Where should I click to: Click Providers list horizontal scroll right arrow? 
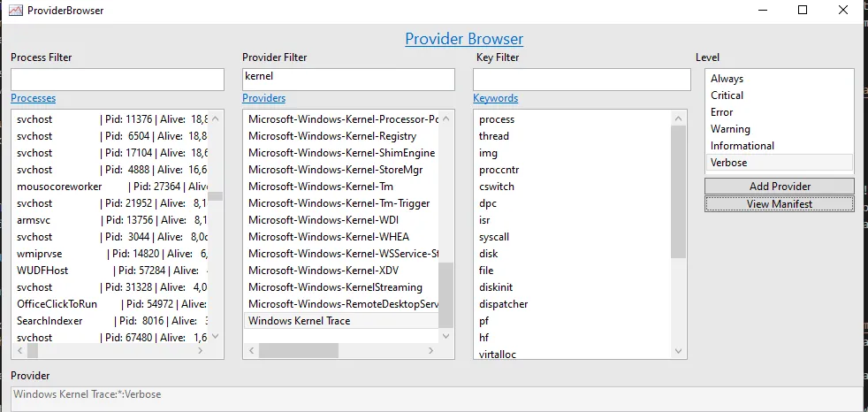[x=431, y=350]
